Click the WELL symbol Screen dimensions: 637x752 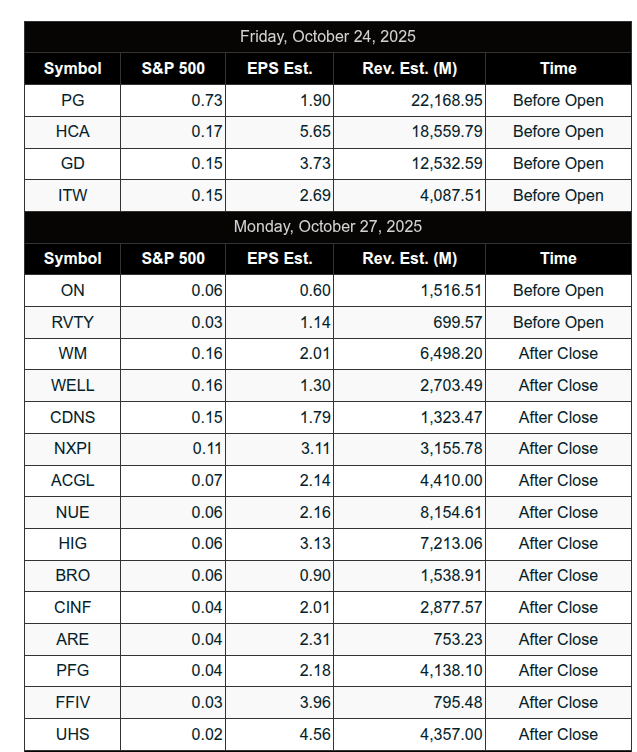[x=73, y=385]
